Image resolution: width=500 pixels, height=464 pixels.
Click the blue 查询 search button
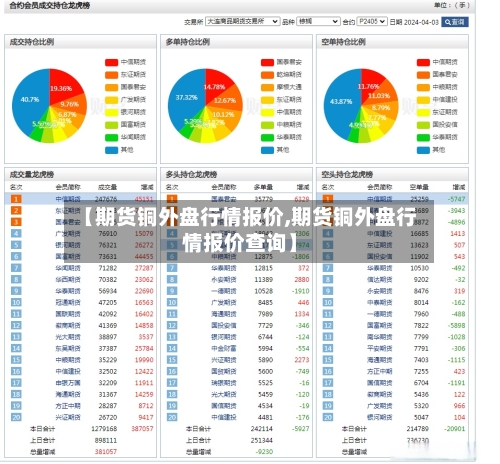click(x=455, y=22)
